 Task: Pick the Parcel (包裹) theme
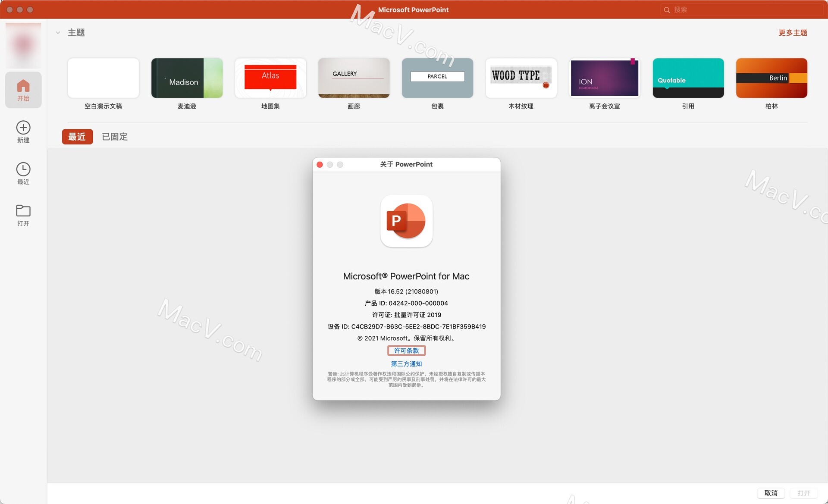(x=438, y=78)
